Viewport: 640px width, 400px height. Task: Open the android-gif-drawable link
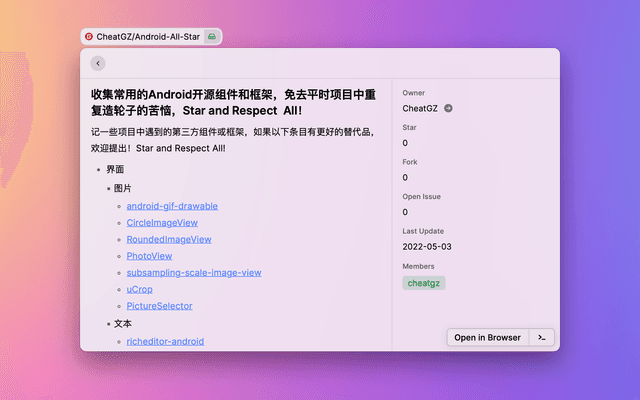click(172, 206)
